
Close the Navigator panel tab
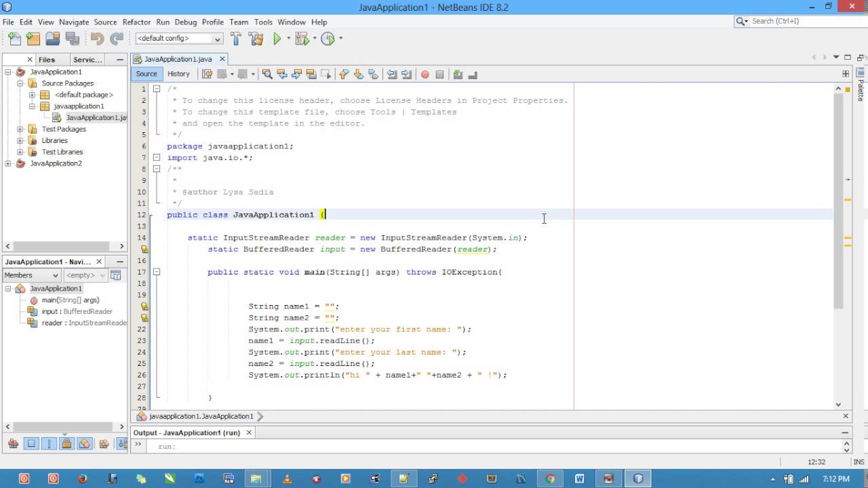(x=99, y=262)
